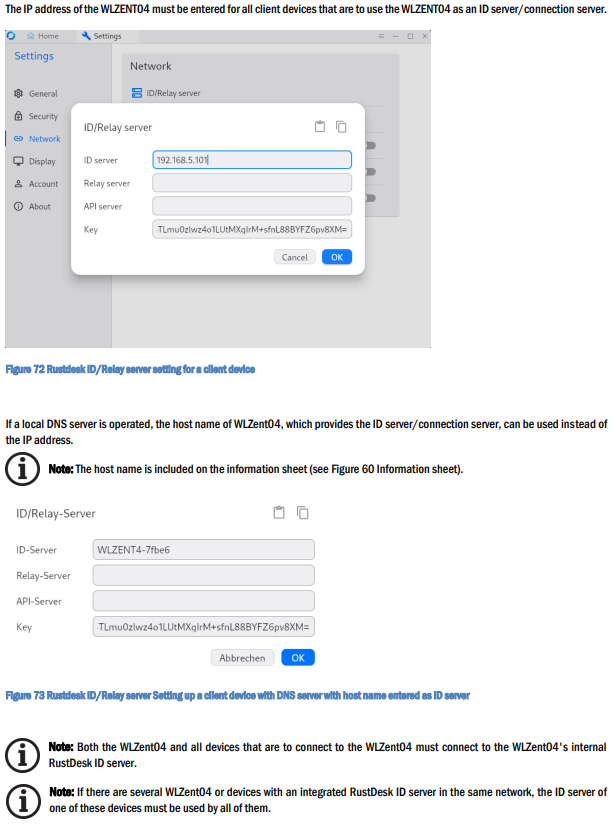Click the ID/Relay-Server heading in German dialog

click(x=56, y=513)
